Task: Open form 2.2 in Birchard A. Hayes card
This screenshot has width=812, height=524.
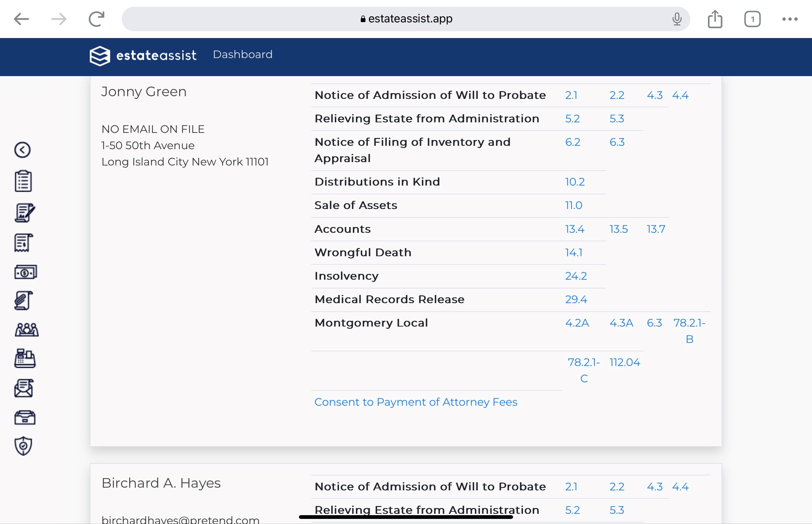Action: [x=616, y=487]
